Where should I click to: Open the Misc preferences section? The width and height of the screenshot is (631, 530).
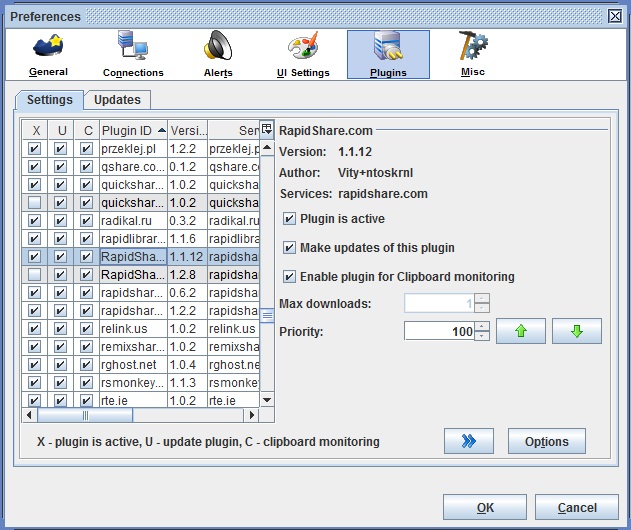coord(473,54)
